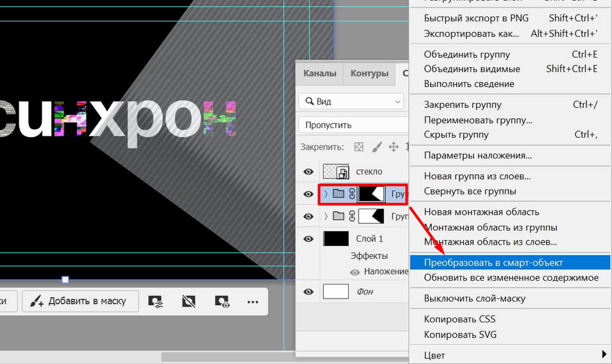Toggle visibility of Слой 1 layer
The height and width of the screenshot is (364, 612).
click(308, 239)
